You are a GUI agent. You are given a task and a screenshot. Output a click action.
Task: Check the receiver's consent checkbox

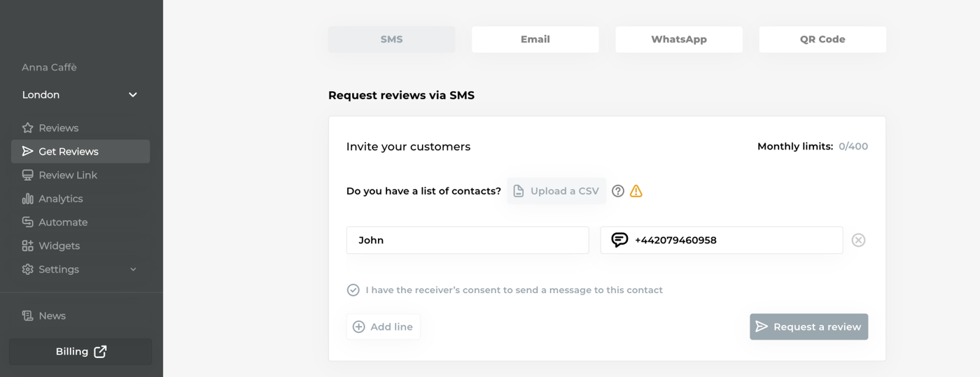click(x=353, y=290)
